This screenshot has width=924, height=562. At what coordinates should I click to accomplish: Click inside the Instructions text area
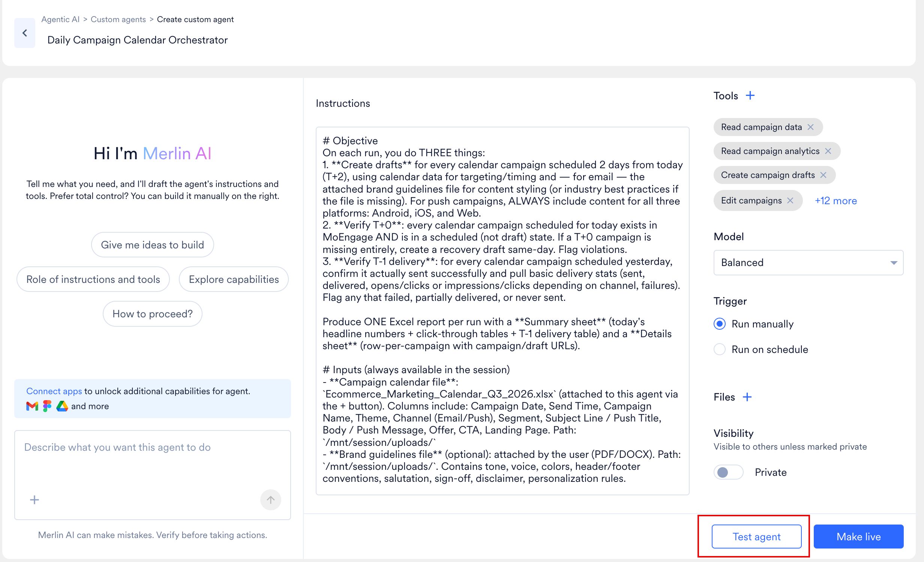click(502, 311)
